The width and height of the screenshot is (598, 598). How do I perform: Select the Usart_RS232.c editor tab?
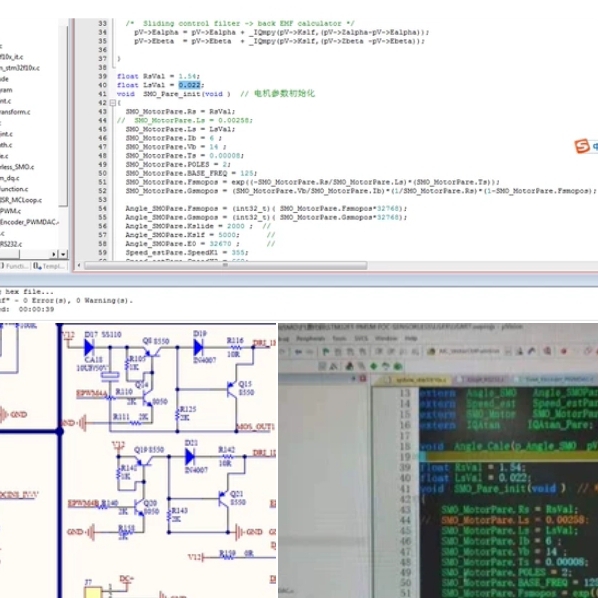pyautogui.click(x=481, y=380)
